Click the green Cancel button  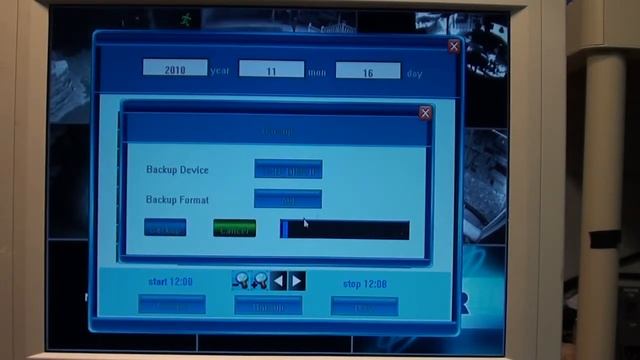235,228
